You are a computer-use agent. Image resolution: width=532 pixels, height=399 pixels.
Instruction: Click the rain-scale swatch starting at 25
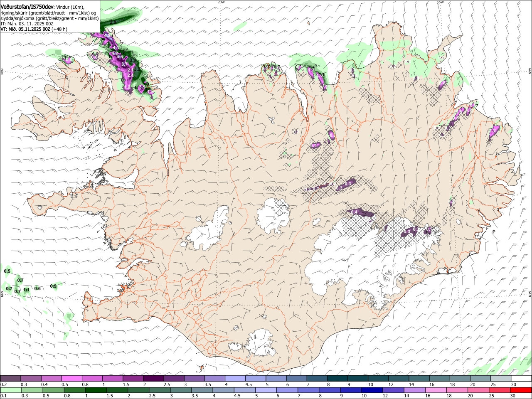tap(499, 390)
